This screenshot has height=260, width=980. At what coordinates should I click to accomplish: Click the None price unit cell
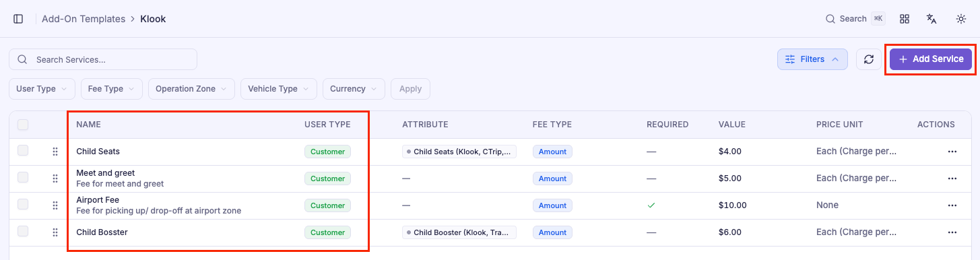[x=827, y=205]
